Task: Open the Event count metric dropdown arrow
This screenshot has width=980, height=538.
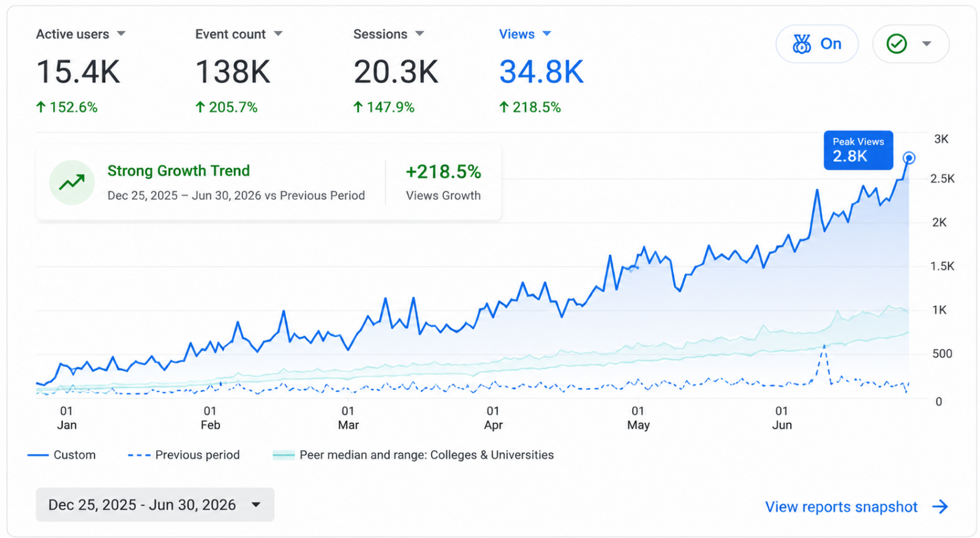Action: 278,34
